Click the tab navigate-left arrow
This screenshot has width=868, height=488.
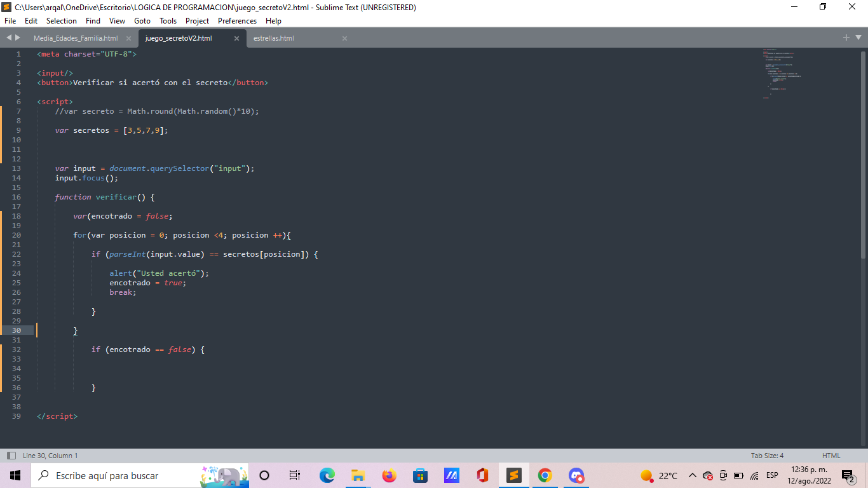tap(9, 38)
